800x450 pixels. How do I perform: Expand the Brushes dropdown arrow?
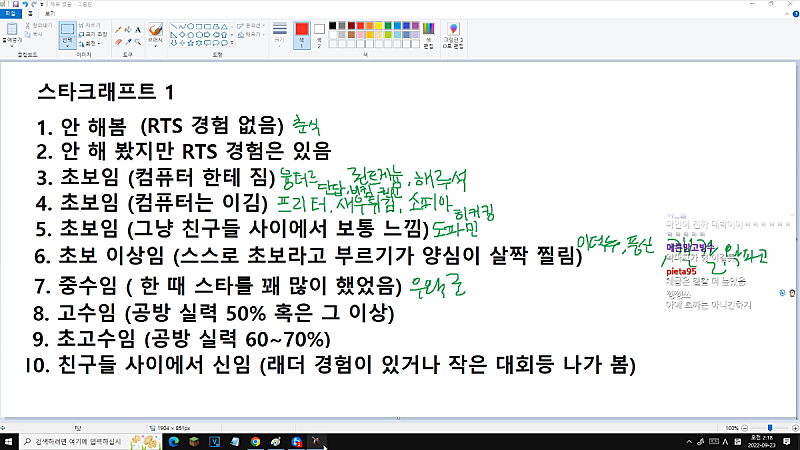(x=156, y=46)
